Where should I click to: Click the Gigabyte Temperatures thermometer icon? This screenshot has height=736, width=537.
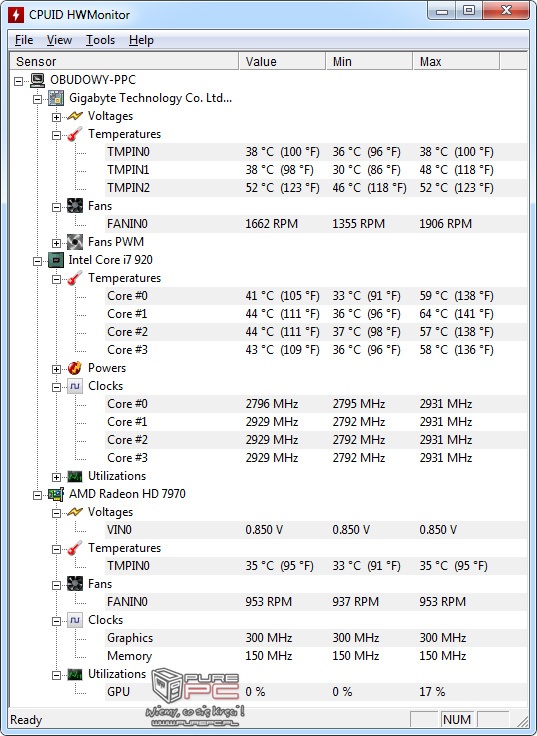point(75,134)
